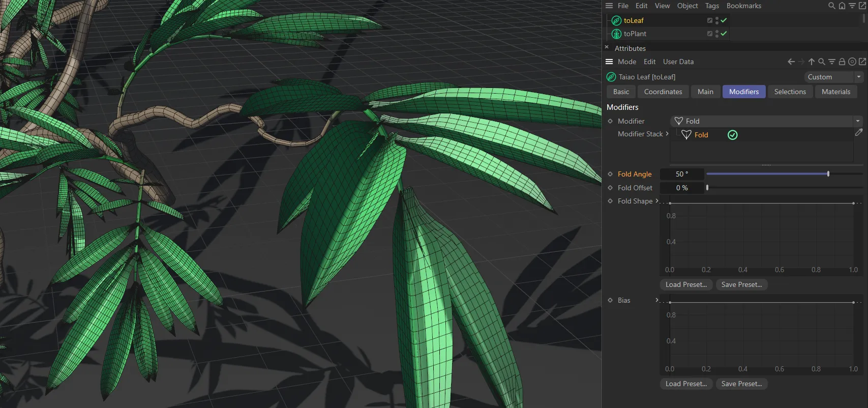This screenshot has height=408, width=868.
Task: Go forward with Attributes right arrow
Action: tap(801, 62)
